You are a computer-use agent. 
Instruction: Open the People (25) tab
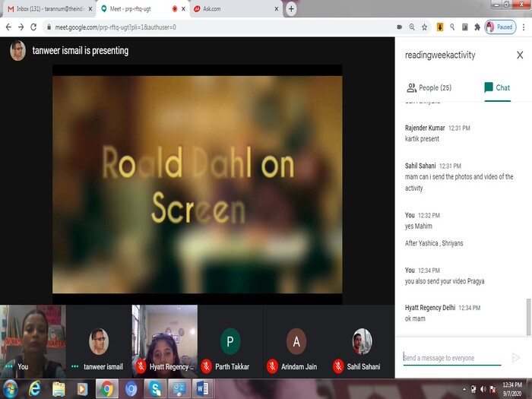(x=429, y=88)
